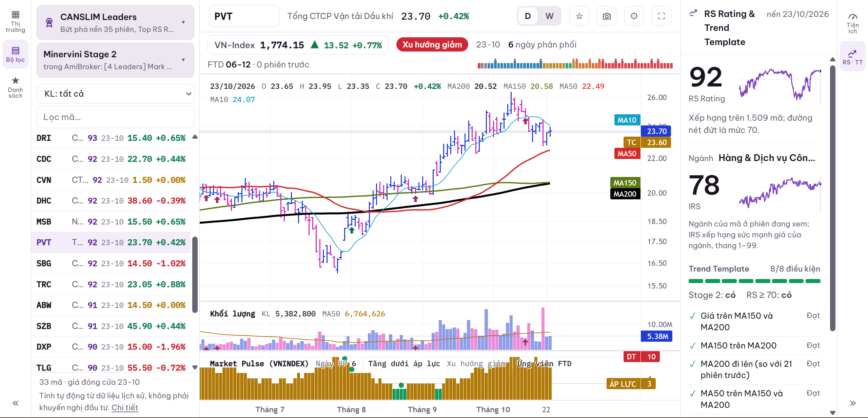Click the TC 23.60 reference price tag
This screenshot has width=868, height=418.
point(647,142)
